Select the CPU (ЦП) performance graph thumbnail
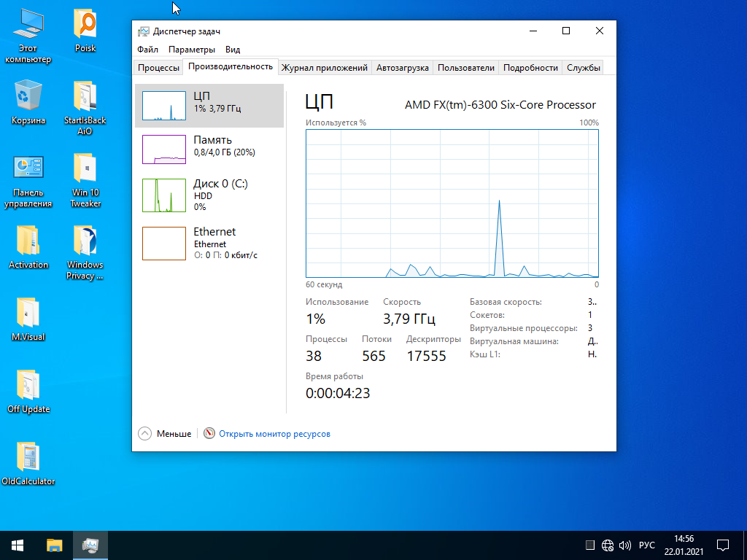Image resolution: width=747 pixels, height=560 pixels. click(164, 106)
